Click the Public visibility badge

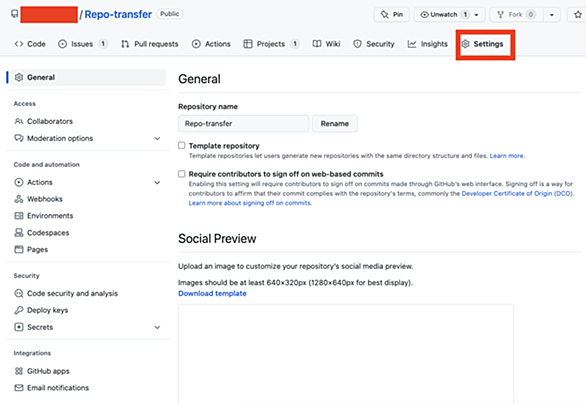click(x=170, y=14)
